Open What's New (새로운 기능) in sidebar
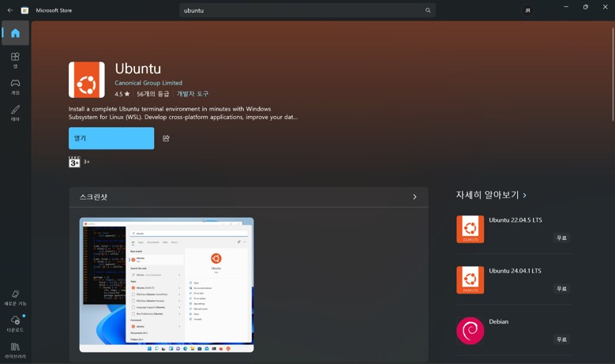This screenshot has width=615, height=364. [x=15, y=297]
